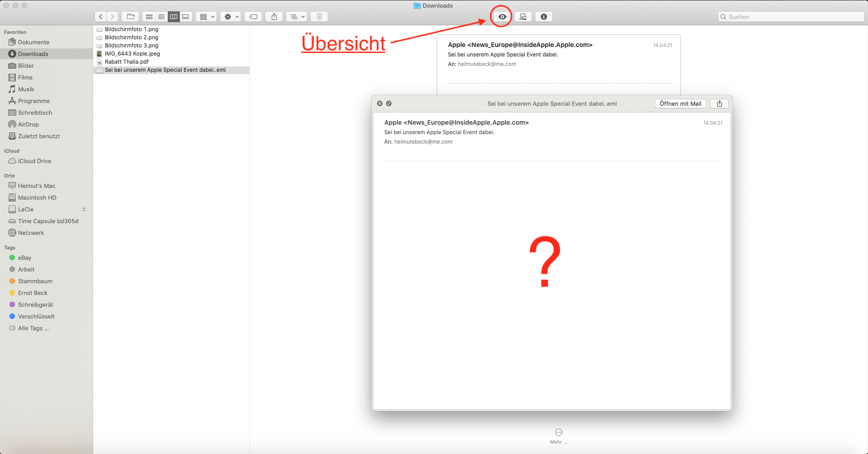
Task: Select file Bildschirmfoto 2.png
Action: click(x=171, y=37)
